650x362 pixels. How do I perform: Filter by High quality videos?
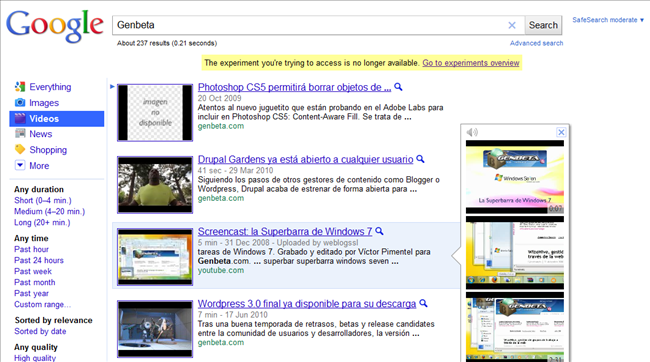(x=35, y=358)
